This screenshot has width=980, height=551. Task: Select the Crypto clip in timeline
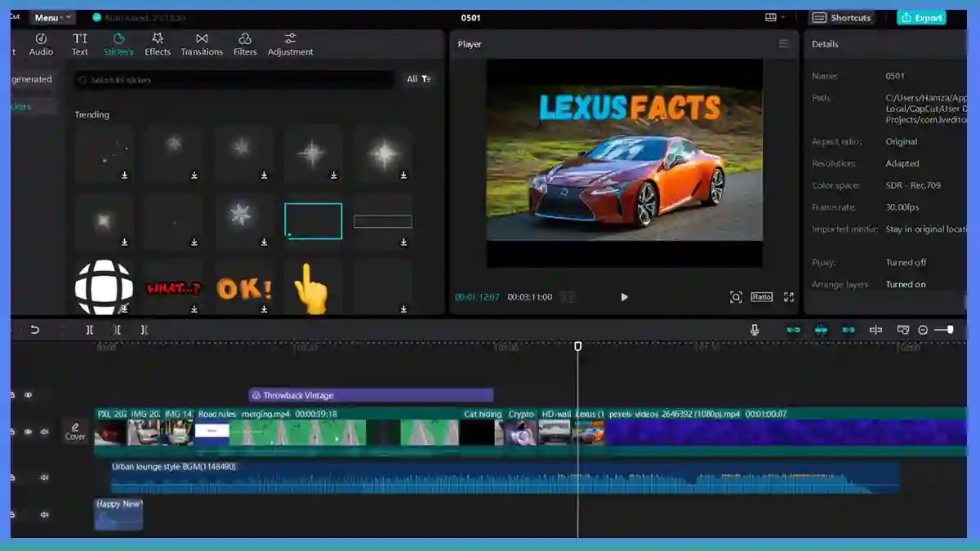point(521,432)
